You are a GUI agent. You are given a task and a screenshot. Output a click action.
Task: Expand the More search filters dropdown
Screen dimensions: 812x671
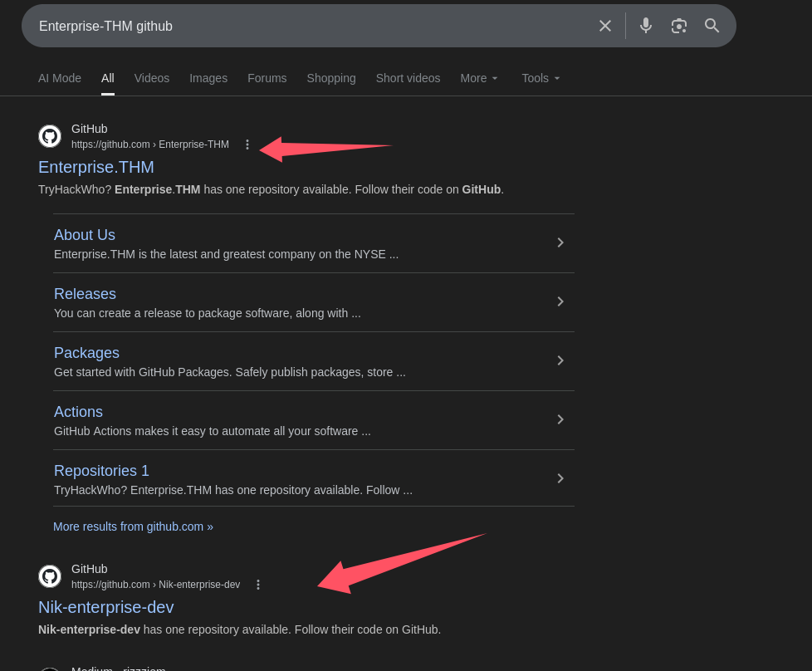click(480, 78)
